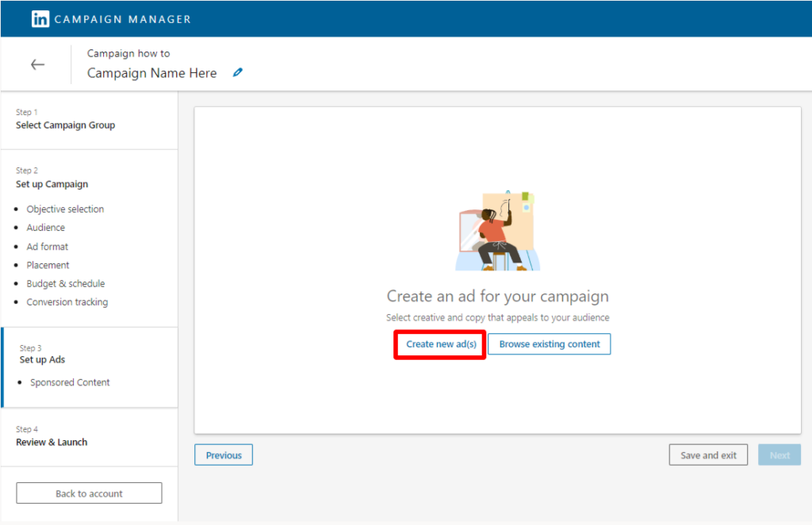Open the Budget & schedule section
The height and width of the screenshot is (525, 812).
[66, 284]
